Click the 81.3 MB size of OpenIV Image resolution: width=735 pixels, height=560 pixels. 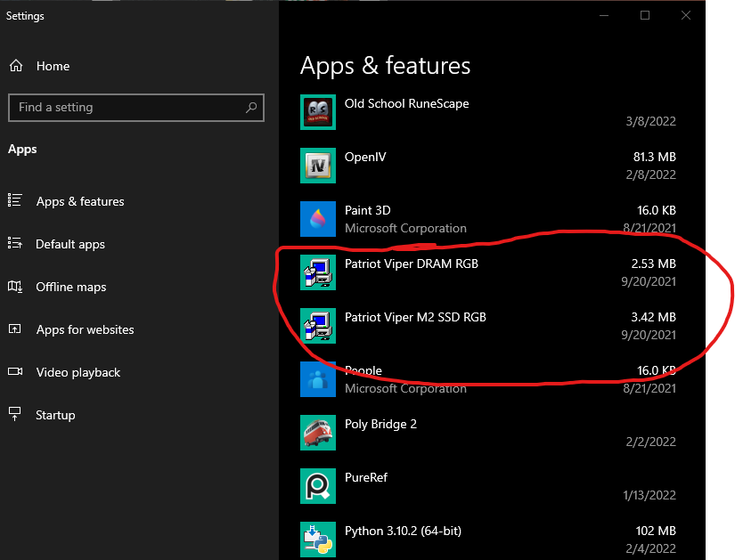(x=655, y=157)
